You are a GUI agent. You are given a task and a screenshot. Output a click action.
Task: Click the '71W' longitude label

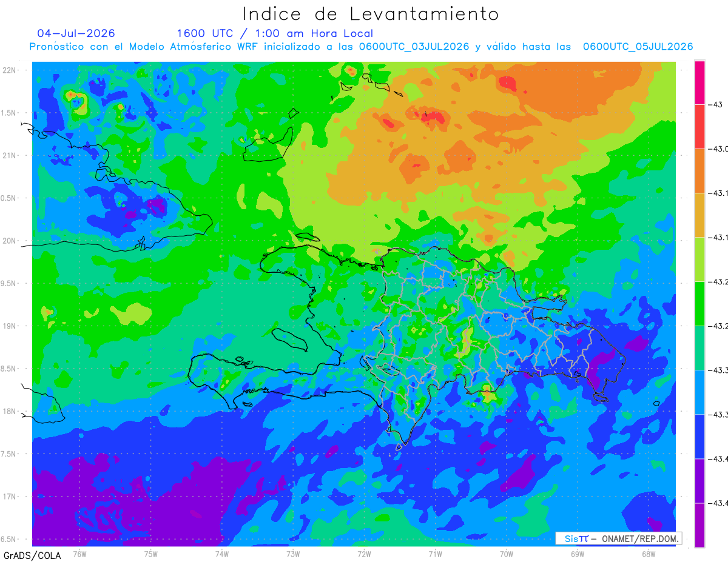coord(435,554)
